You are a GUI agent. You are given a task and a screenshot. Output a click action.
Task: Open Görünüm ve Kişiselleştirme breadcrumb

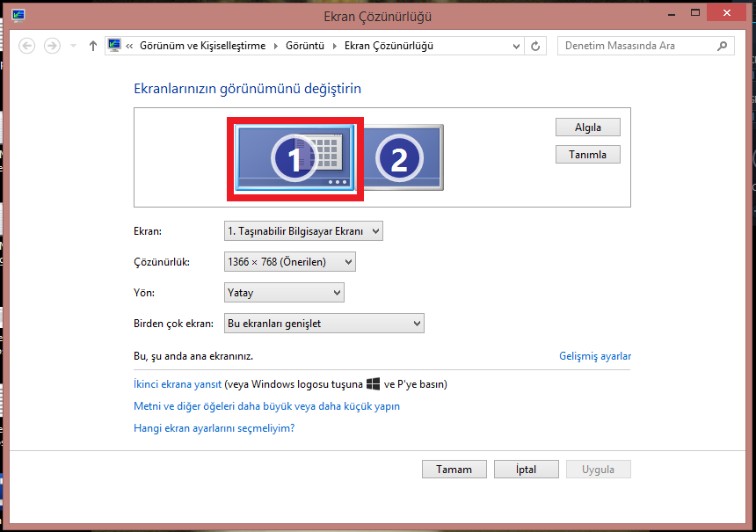point(202,46)
